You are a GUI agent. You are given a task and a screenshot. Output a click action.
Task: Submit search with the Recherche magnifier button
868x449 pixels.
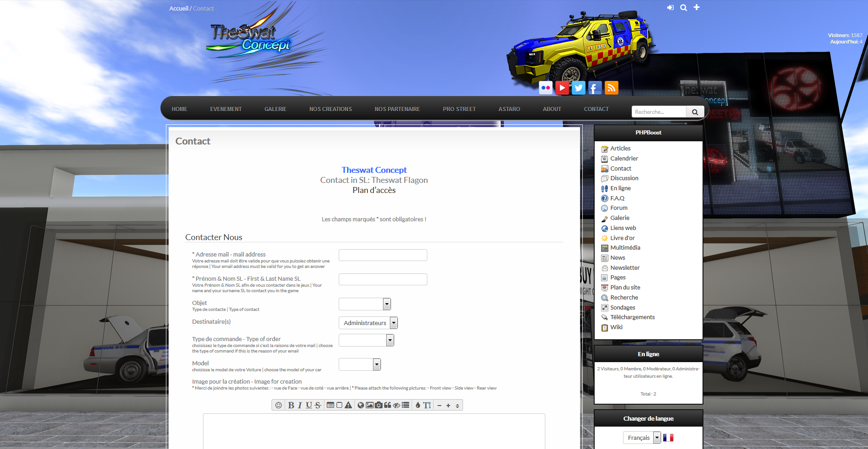695,112
